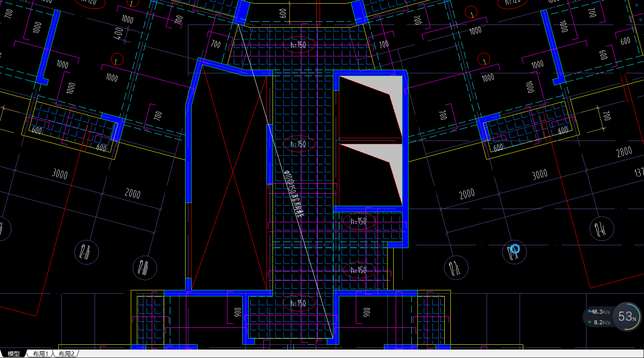Click the 53% memory usage gauge

click(627, 317)
